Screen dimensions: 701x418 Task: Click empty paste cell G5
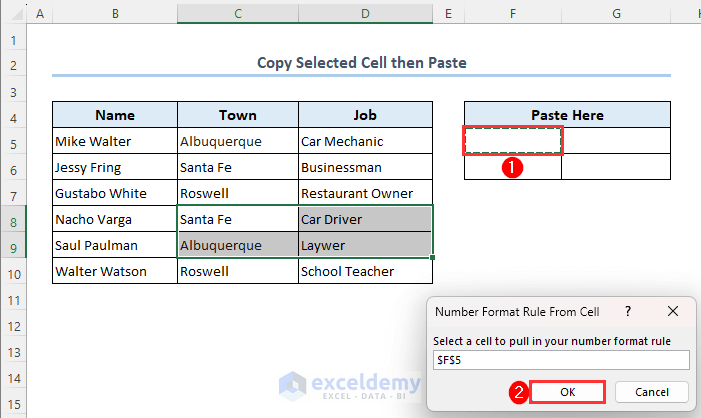coord(616,141)
